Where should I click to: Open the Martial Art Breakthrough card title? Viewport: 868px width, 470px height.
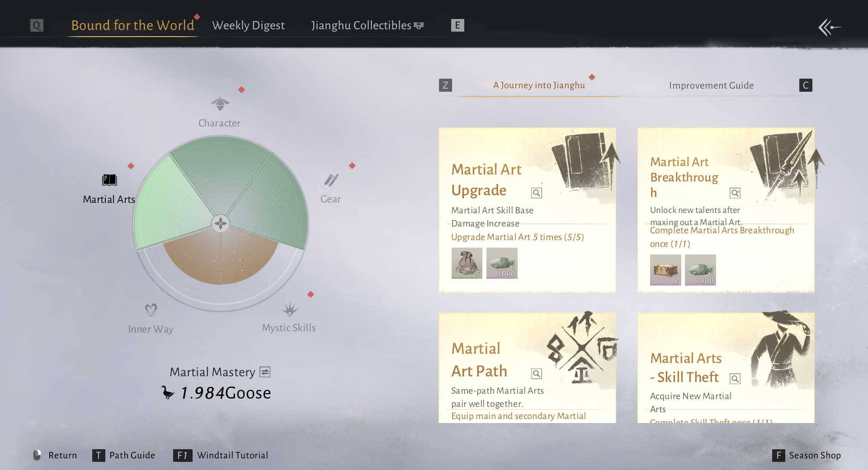click(x=684, y=177)
